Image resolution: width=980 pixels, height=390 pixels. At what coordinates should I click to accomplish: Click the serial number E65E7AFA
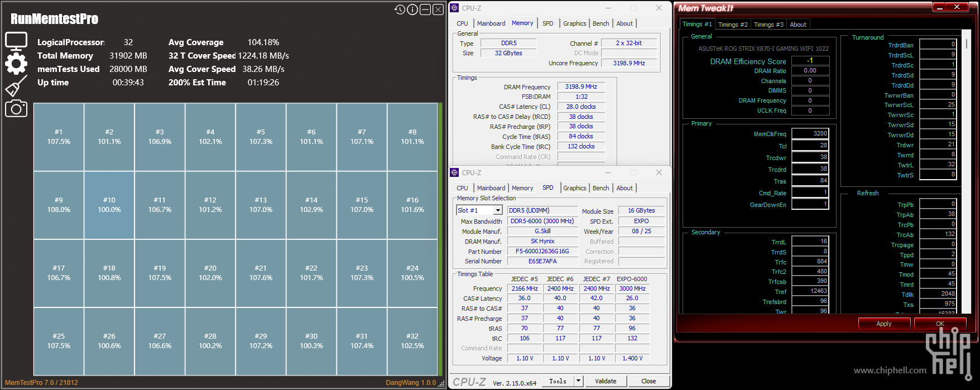542,262
